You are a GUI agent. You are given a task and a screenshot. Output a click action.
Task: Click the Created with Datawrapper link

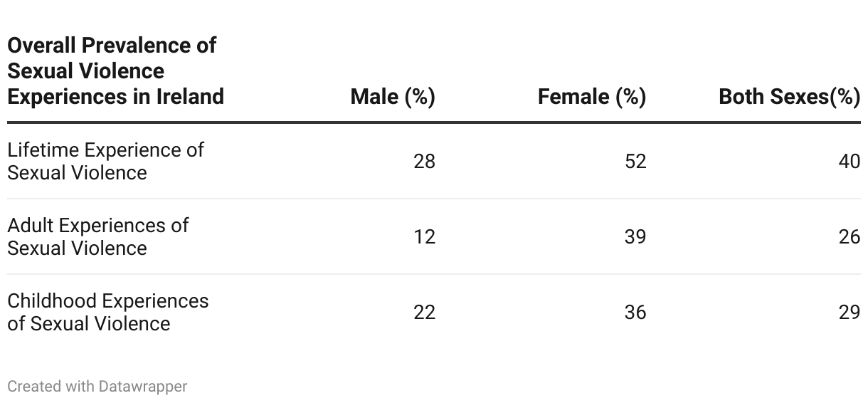pos(97,387)
